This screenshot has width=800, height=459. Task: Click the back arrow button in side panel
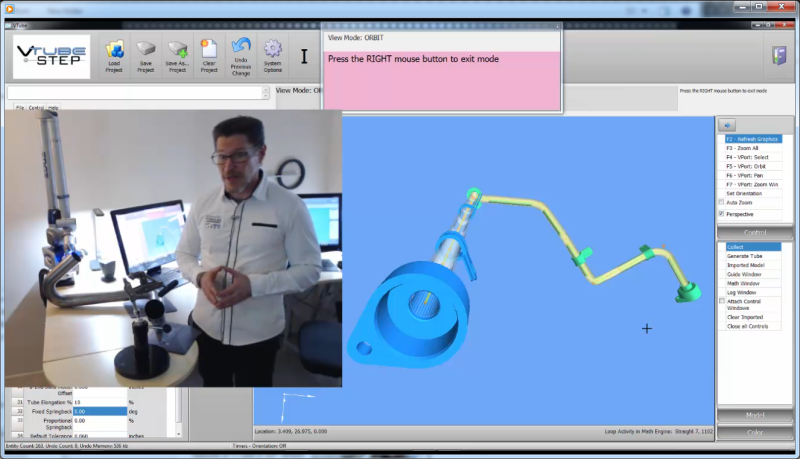coord(729,124)
